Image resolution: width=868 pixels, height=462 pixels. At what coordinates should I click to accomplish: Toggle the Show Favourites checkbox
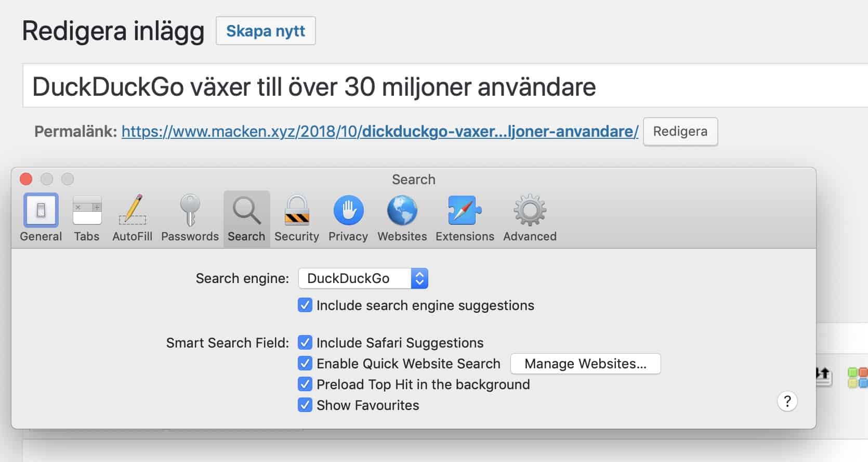(x=305, y=405)
